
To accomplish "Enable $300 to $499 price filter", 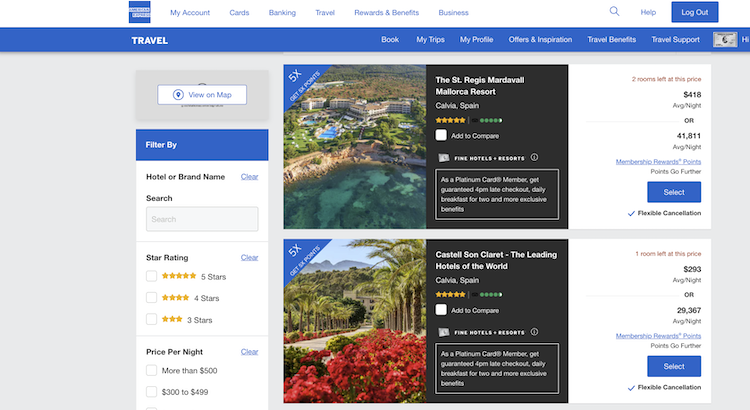I will pyautogui.click(x=151, y=392).
